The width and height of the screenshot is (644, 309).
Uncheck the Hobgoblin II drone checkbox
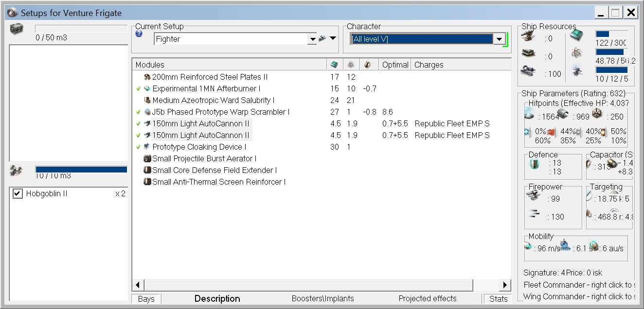(18, 193)
